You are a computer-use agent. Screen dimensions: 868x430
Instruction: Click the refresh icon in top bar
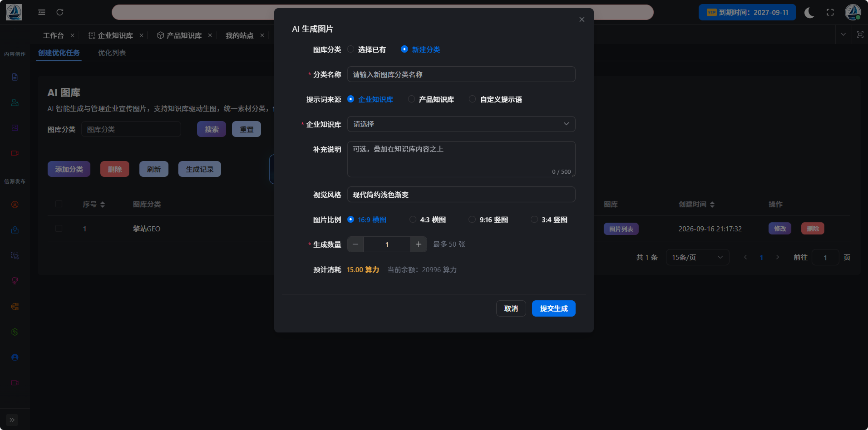pos(60,12)
